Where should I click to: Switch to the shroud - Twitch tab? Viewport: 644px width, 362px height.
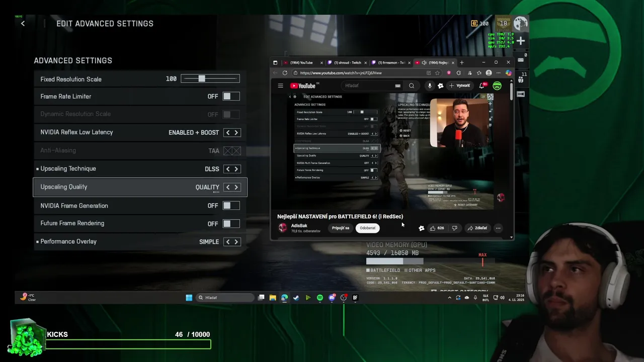point(347,63)
